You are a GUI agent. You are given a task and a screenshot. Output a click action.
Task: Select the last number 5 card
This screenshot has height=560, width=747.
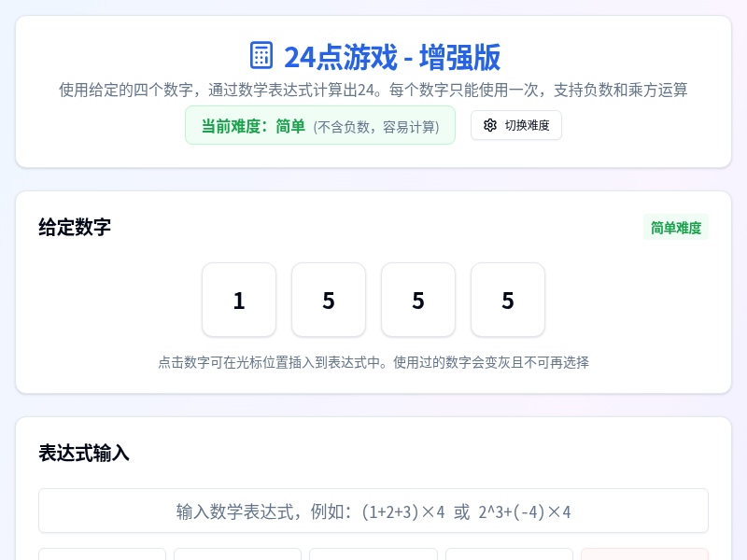(x=508, y=300)
